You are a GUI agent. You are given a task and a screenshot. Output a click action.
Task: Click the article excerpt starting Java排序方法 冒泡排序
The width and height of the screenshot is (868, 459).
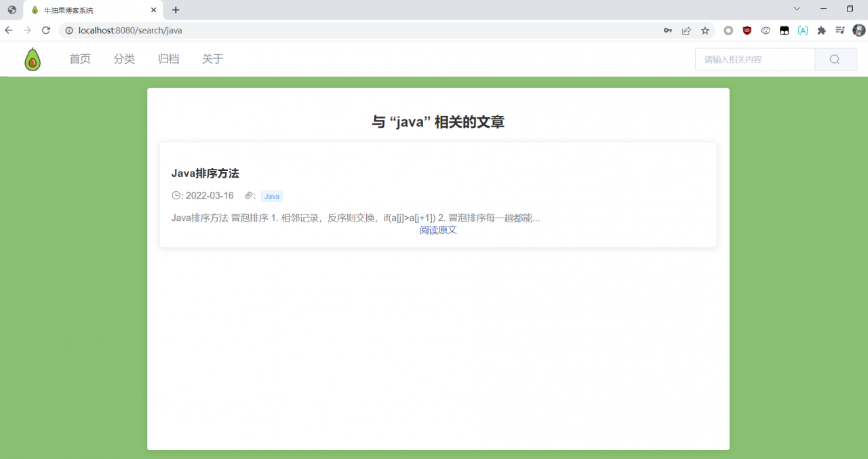click(x=356, y=218)
